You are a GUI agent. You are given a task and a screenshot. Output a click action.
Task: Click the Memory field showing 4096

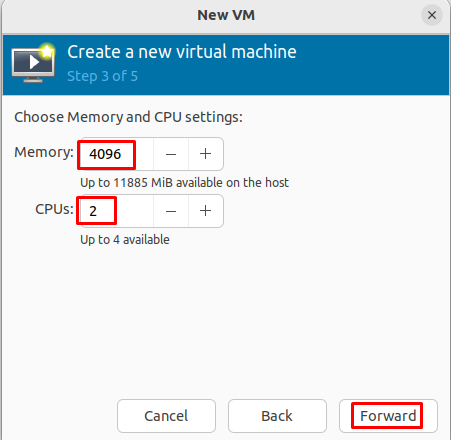(116, 154)
